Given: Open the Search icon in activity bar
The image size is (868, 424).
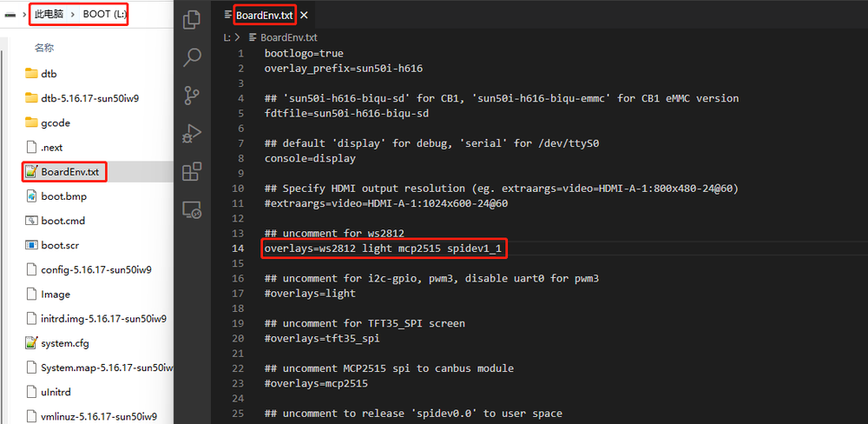Looking at the screenshot, I should point(192,58).
